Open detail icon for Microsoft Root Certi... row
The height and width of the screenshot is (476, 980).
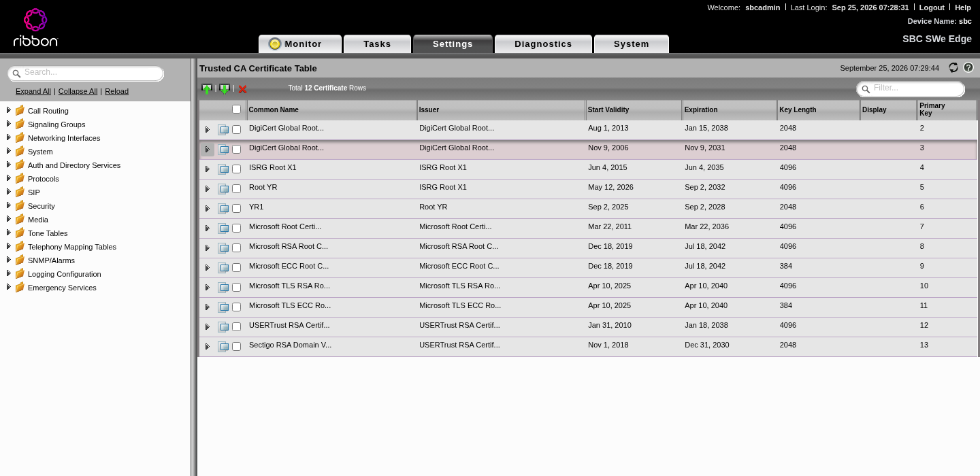click(223, 228)
